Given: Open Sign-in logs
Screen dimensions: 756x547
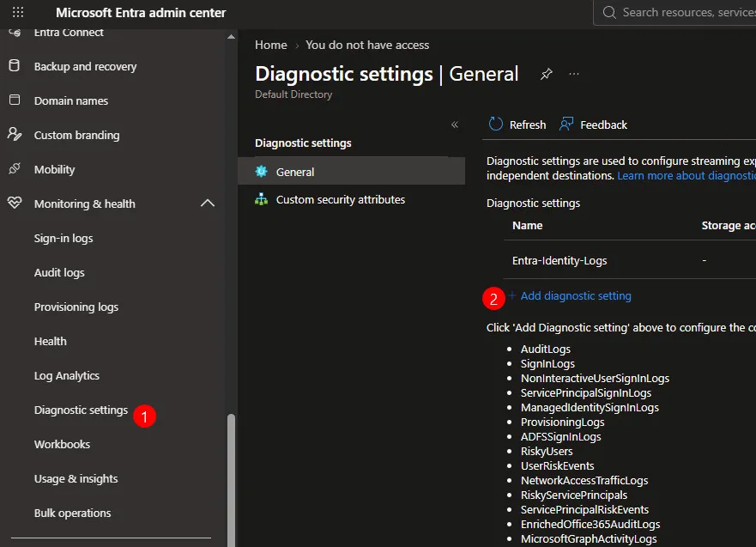Looking at the screenshot, I should (x=64, y=238).
